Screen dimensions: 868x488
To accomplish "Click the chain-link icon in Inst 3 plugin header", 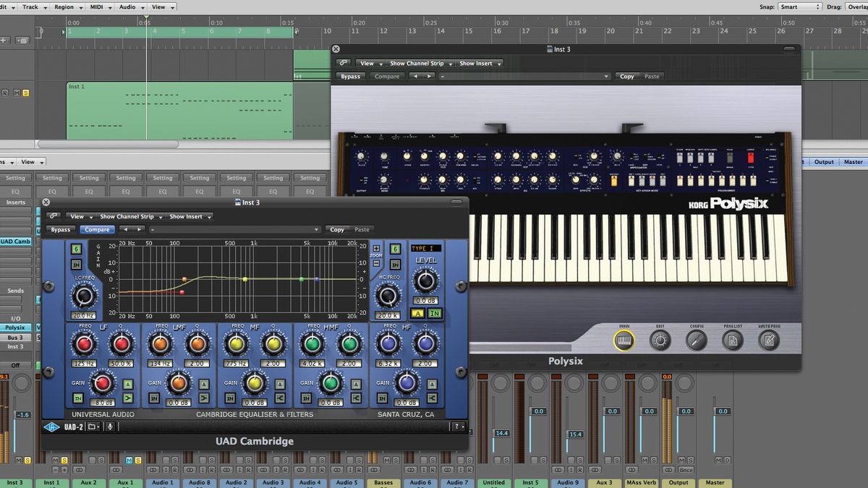I will pos(54,216).
